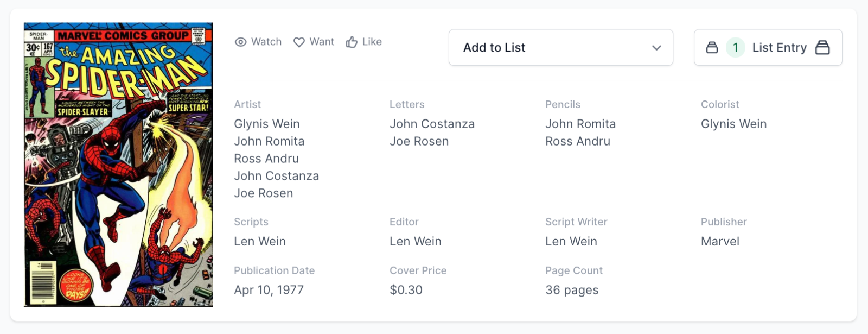Click the right stack icon in List Entry

(822, 48)
